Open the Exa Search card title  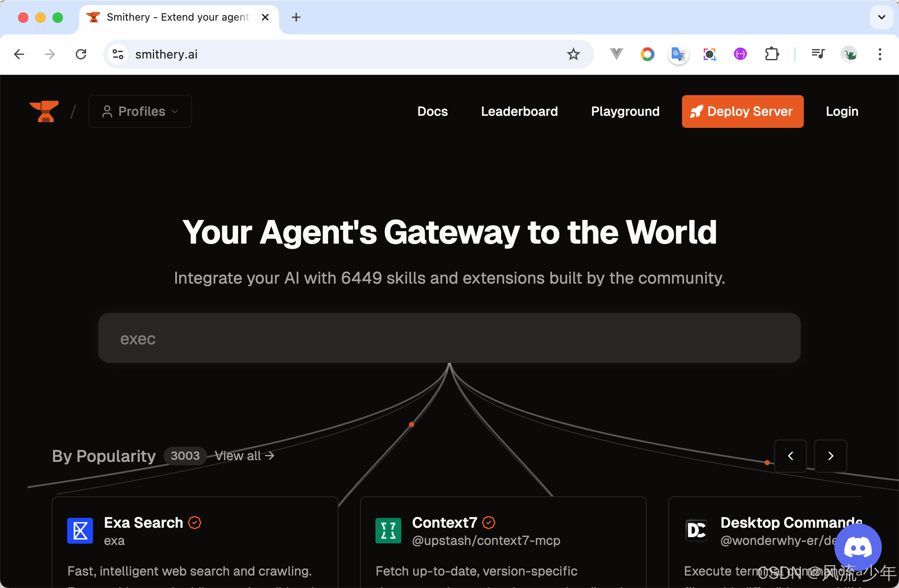point(143,523)
